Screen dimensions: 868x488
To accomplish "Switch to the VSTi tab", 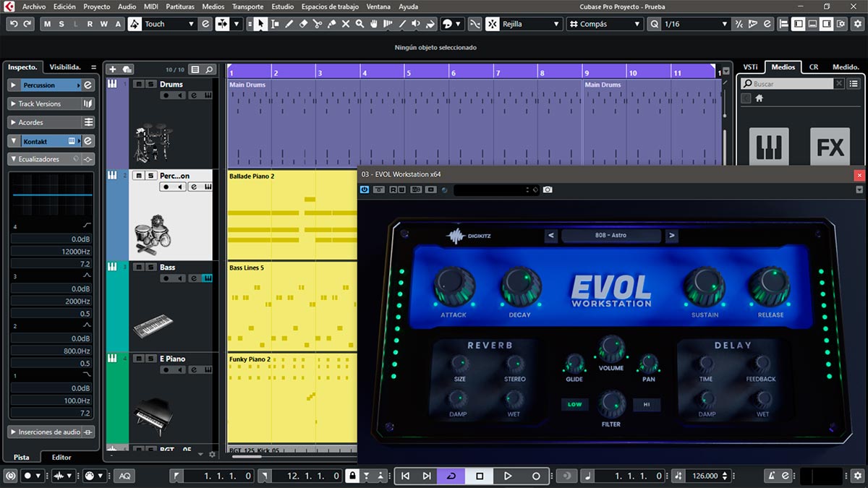I will pyautogui.click(x=750, y=67).
